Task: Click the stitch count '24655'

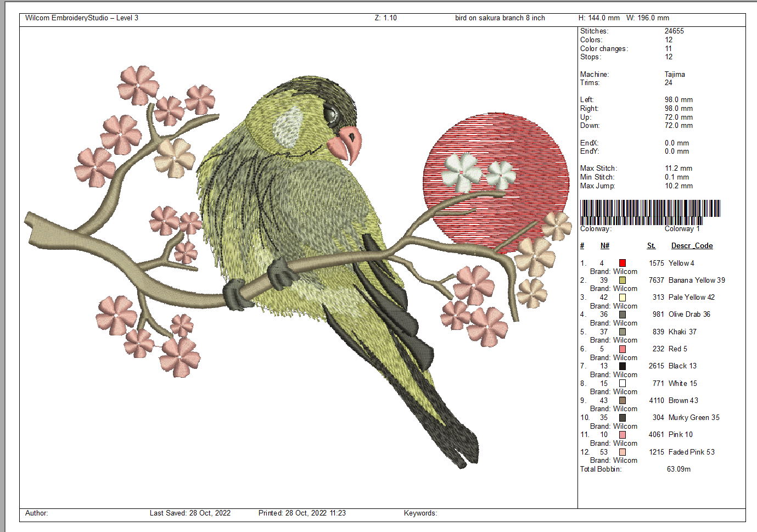Action: pyautogui.click(x=674, y=31)
